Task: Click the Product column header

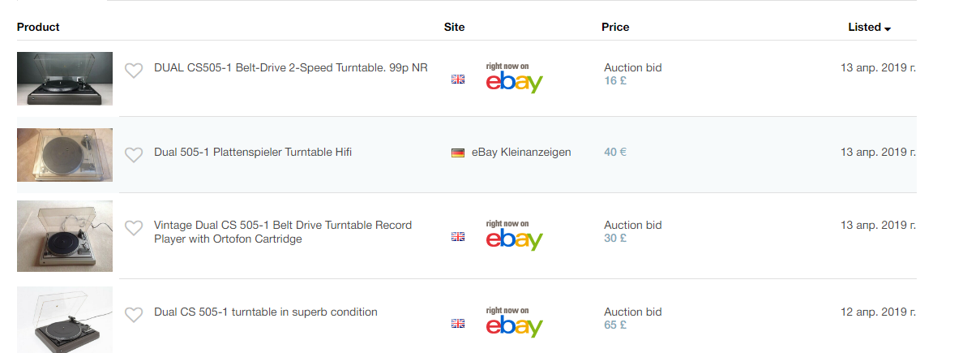Action: tap(38, 27)
